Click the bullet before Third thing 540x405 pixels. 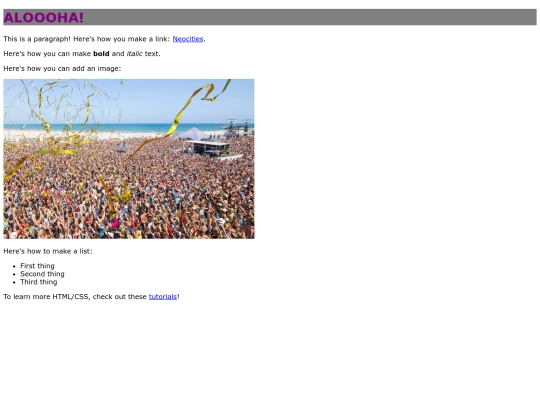14,282
